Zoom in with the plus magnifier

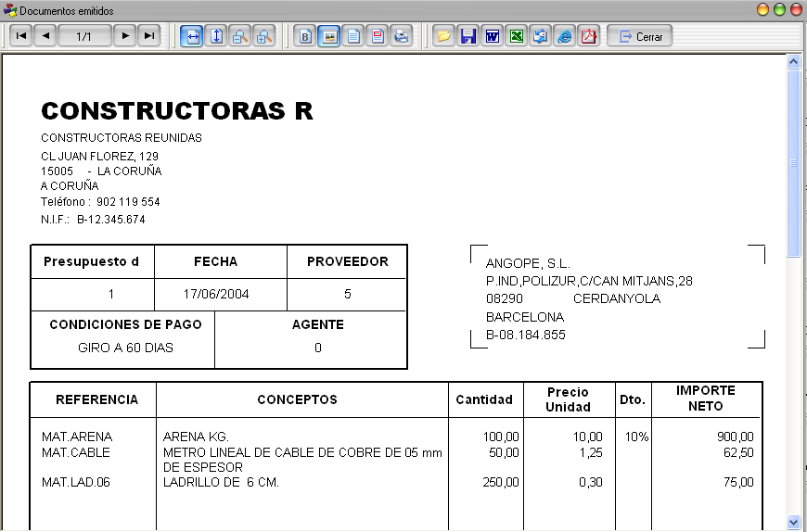[264, 36]
